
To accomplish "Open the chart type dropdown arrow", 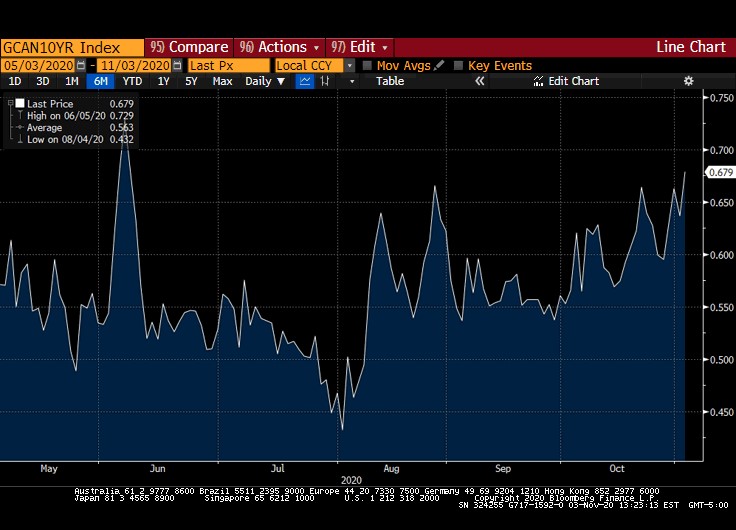I will click(351, 81).
